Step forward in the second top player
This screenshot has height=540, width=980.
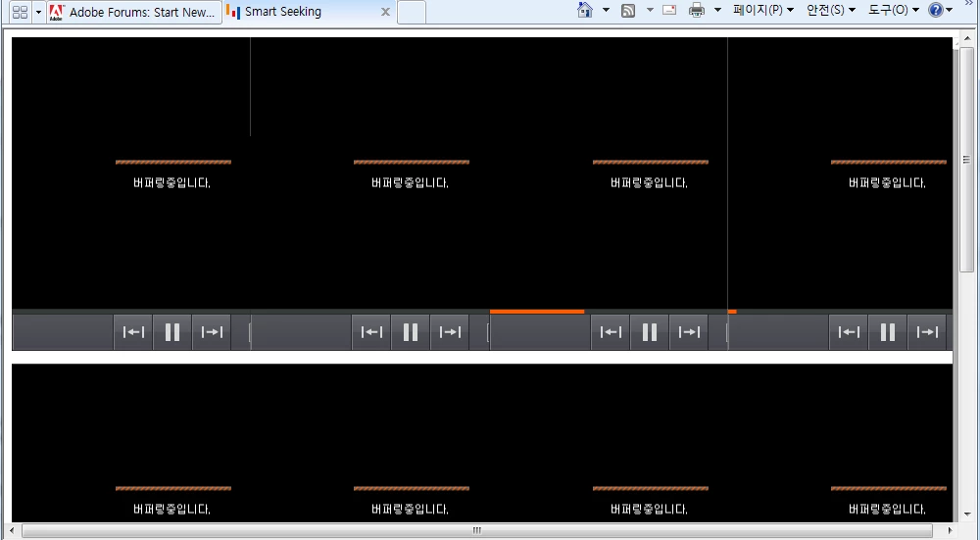450,332
